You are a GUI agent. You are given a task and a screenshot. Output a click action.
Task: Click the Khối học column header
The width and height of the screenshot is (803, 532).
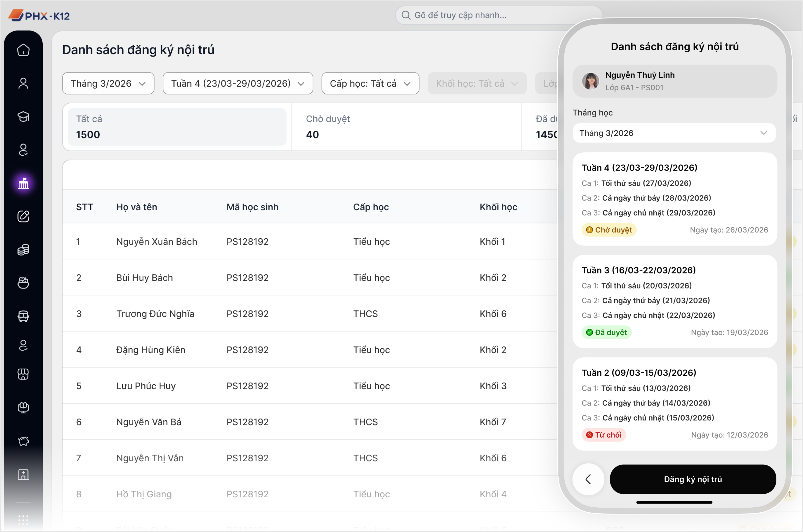(x=498, y=207)
